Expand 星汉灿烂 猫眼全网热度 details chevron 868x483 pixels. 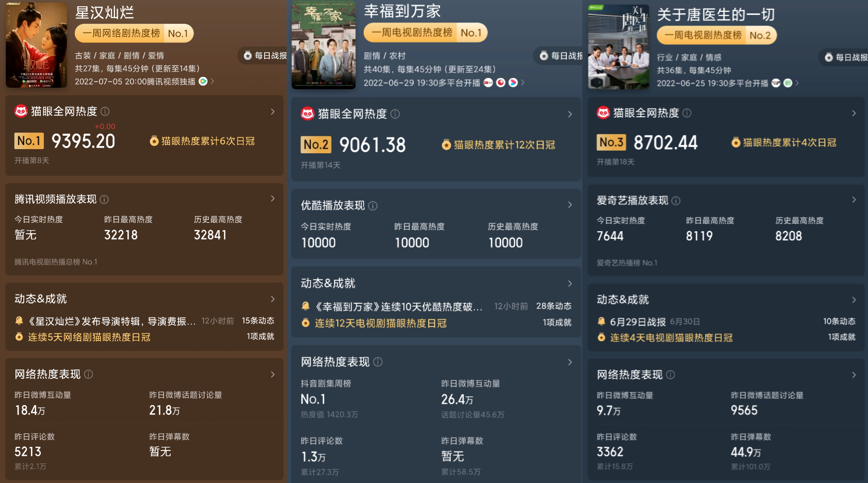tap(273, 111)
